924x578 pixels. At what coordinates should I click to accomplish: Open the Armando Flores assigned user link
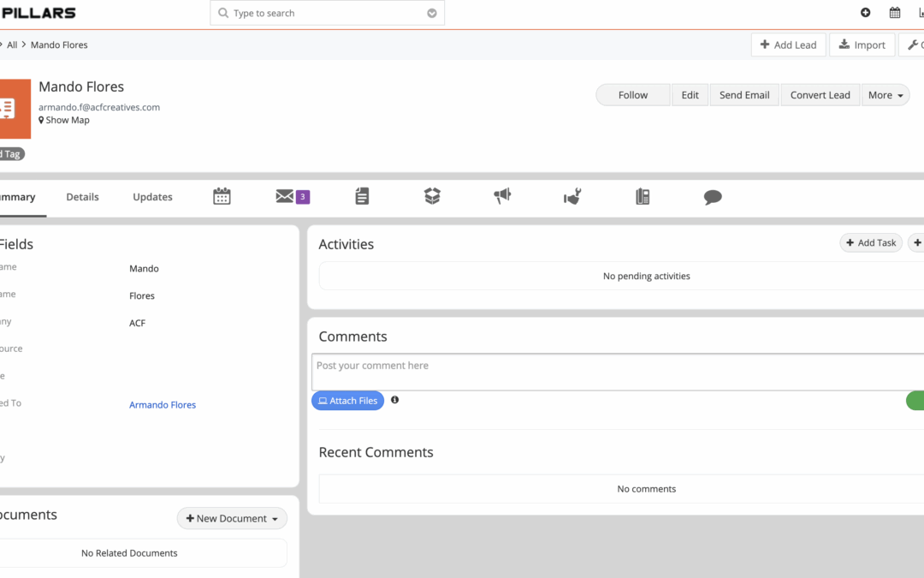(x=163, y=405)
